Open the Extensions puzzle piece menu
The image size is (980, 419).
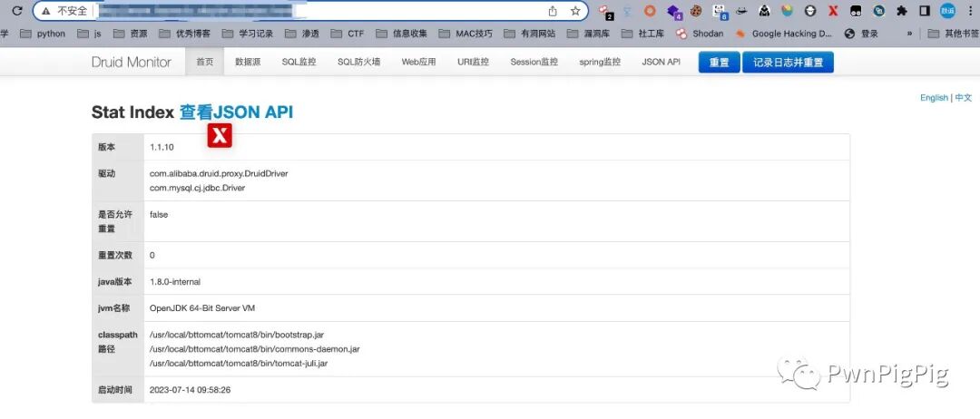coord(901,11)
